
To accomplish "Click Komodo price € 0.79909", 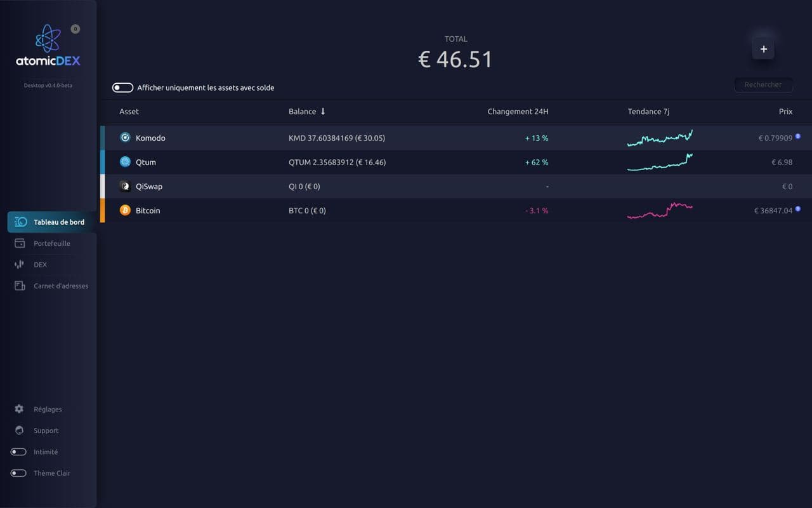I will pyautogui.click(x=775, y=138).
